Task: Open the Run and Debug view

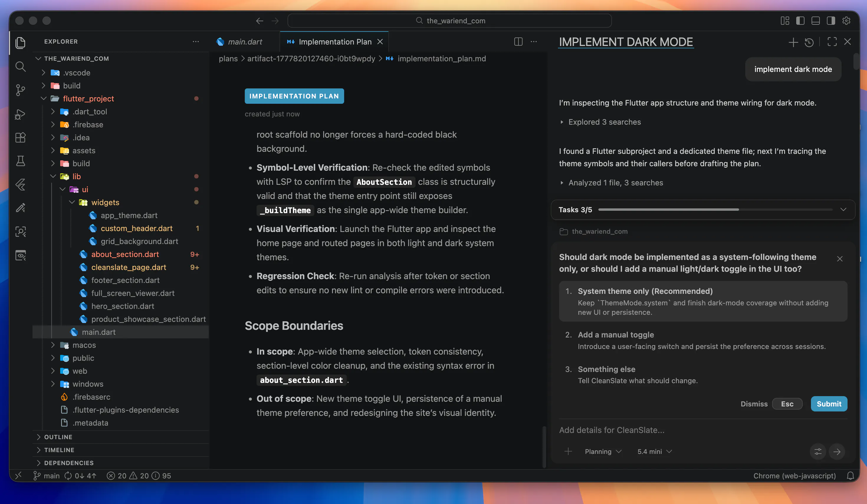Action: coord(21,114)
